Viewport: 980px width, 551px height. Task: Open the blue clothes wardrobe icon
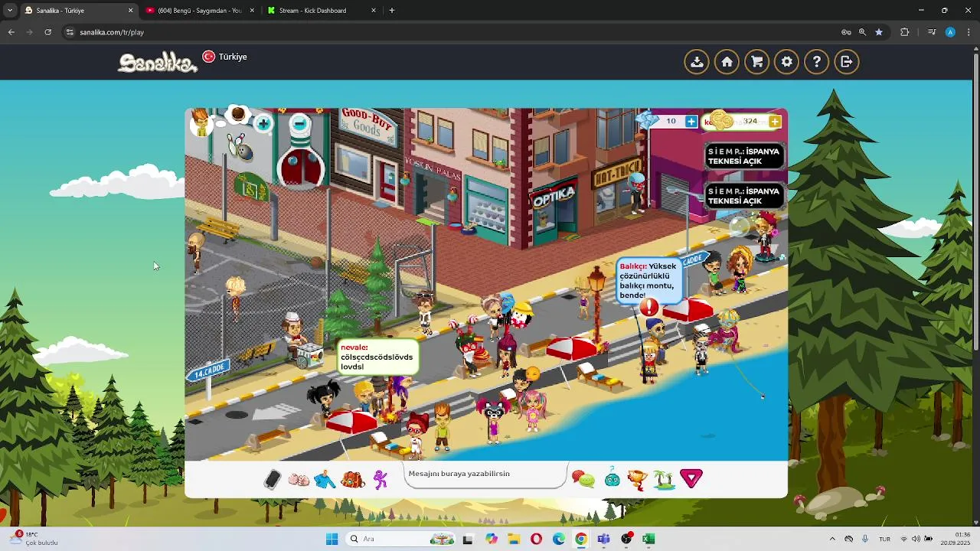(325, 480)
